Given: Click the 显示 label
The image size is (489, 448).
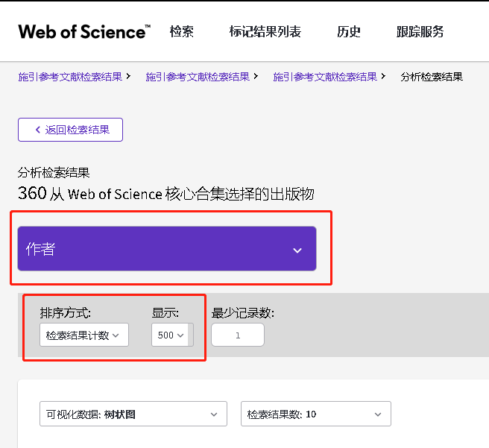Looking at the screenshot, I should coord(165,312).
